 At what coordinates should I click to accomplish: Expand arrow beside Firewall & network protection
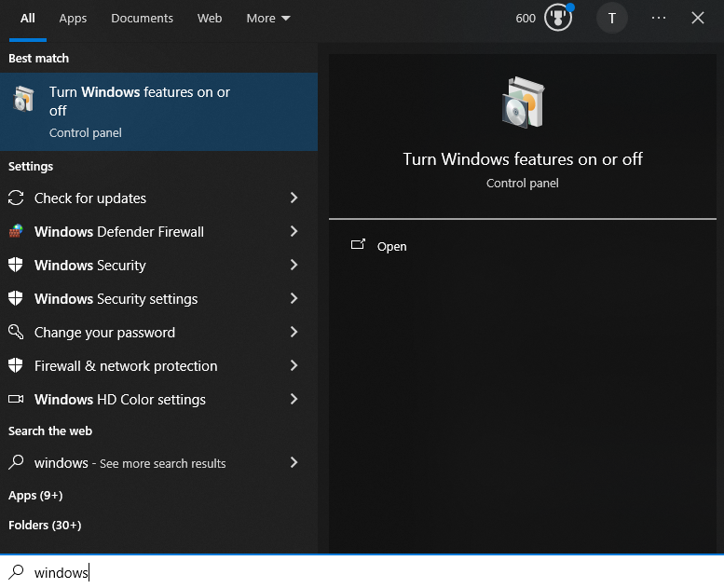[x=294, y=366]
